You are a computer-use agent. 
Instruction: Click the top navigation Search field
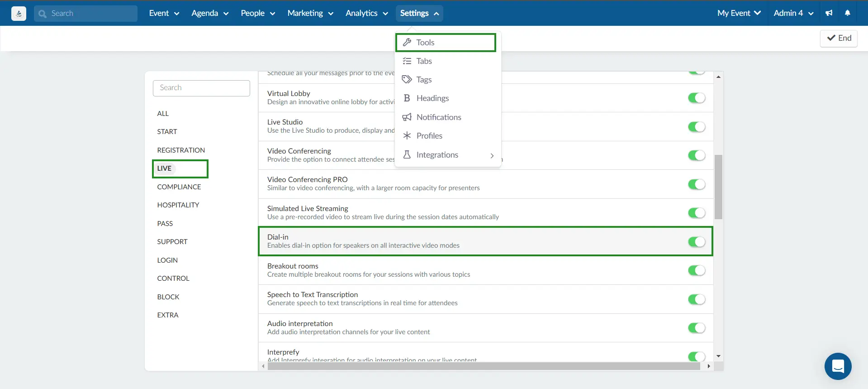(86, 14)
